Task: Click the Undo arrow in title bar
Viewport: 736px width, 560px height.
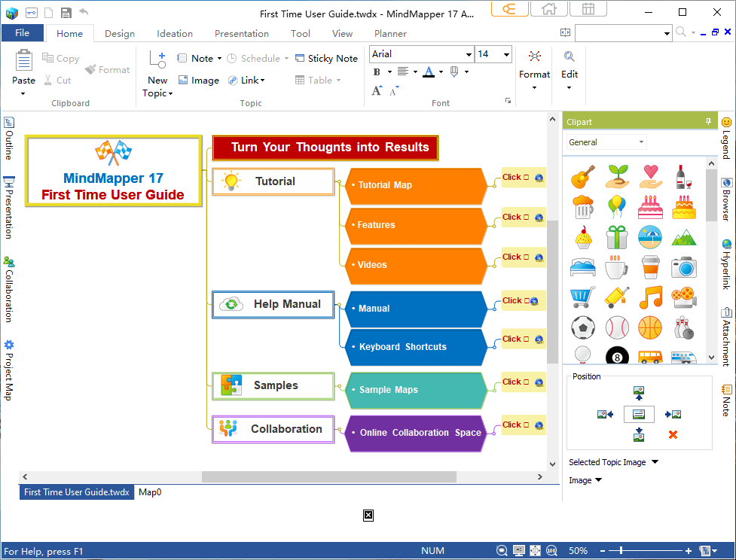Action: click(84, 12)
